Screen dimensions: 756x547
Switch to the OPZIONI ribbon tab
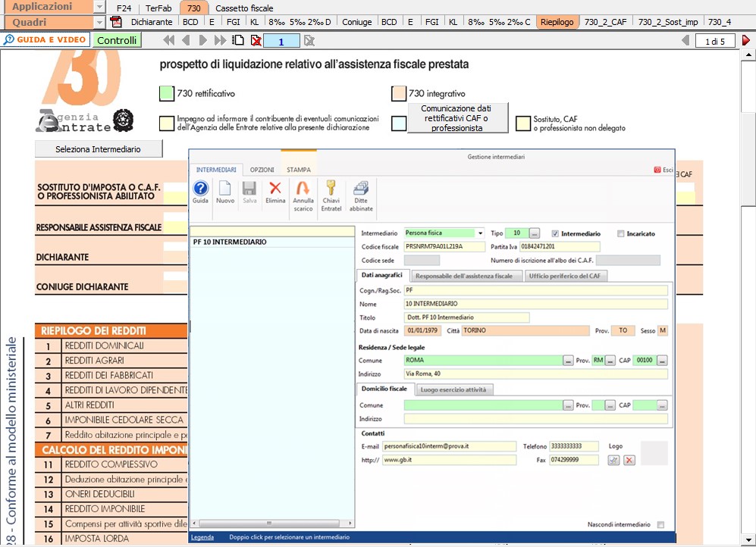[262, 170]
